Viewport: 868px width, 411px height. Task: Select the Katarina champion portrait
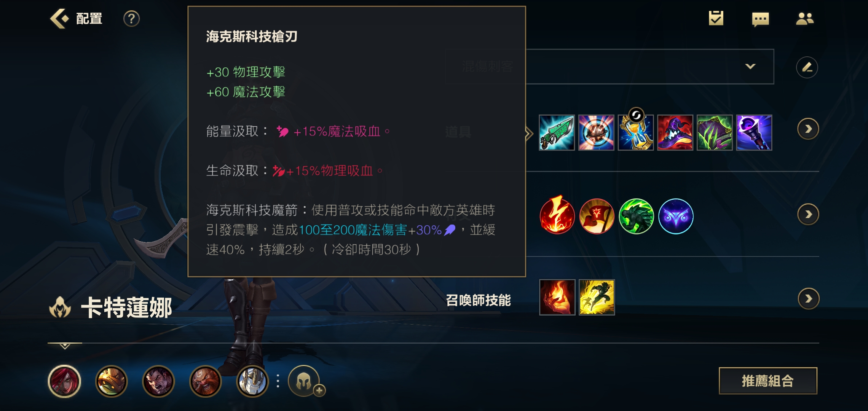(x=64, y=381)
